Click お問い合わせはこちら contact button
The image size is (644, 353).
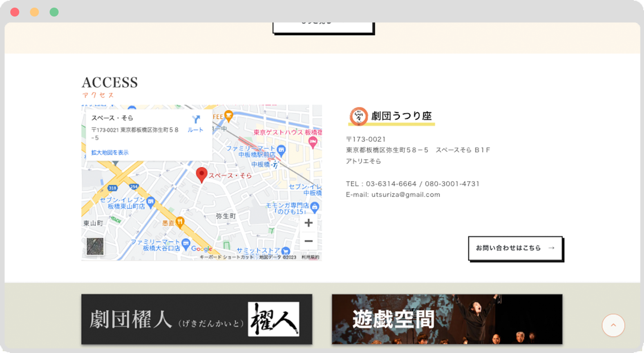click(x=515, y=248)
